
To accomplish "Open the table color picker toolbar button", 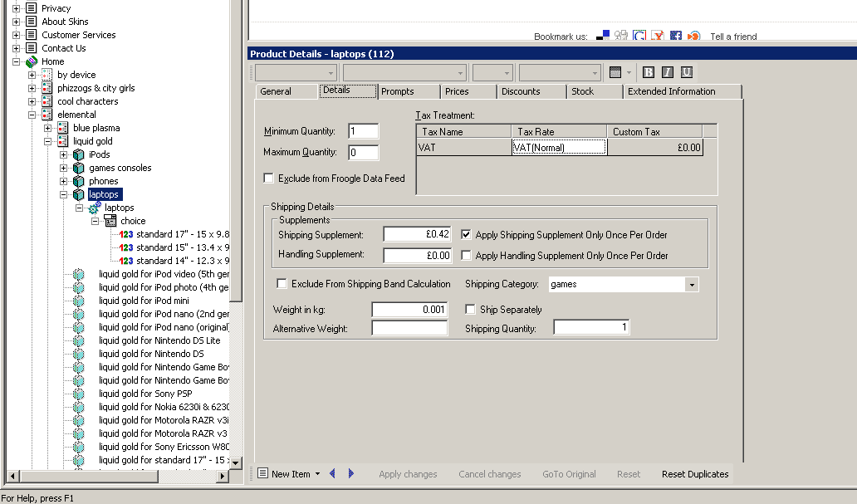I will pos(615,72).
